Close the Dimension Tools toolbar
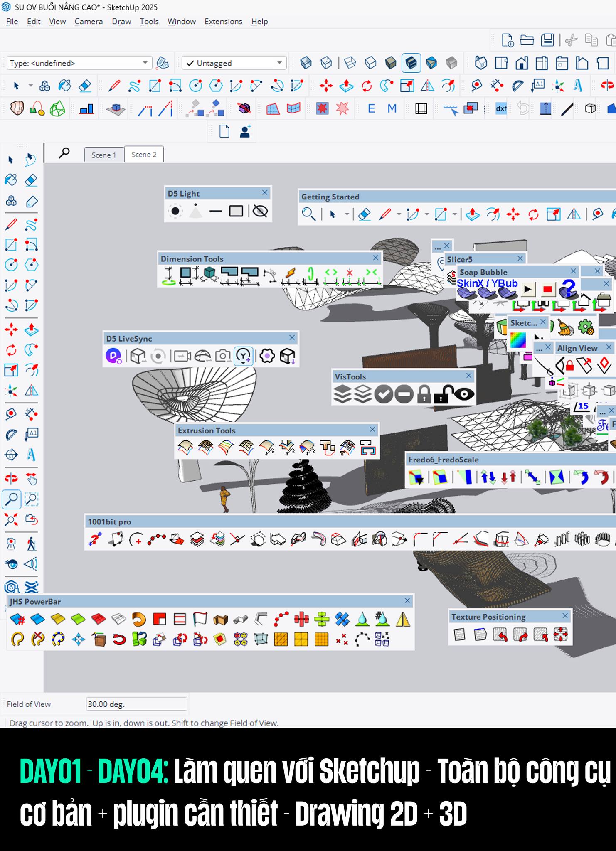 pyautogui.click(x=376, y=258)
